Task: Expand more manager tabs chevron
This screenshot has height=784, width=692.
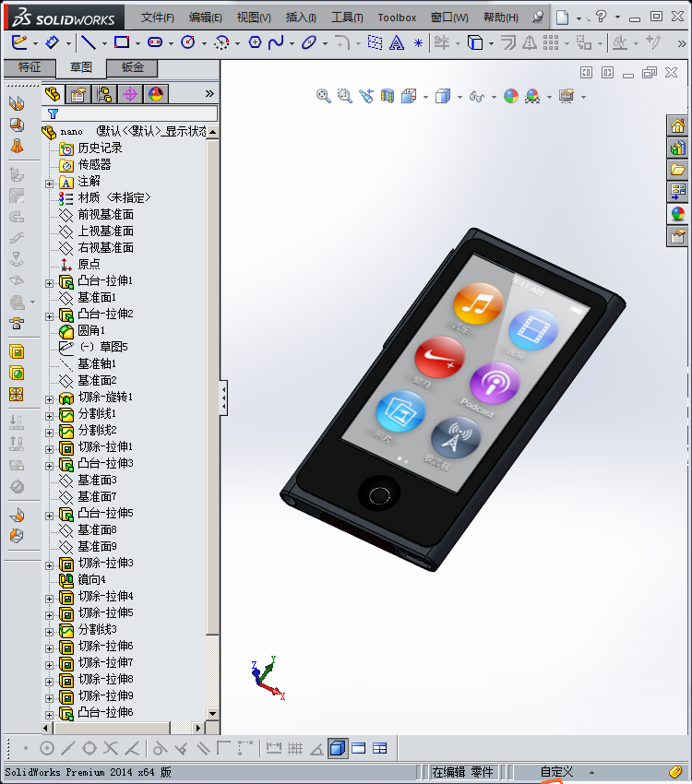Action: click(x=209, y=93)
